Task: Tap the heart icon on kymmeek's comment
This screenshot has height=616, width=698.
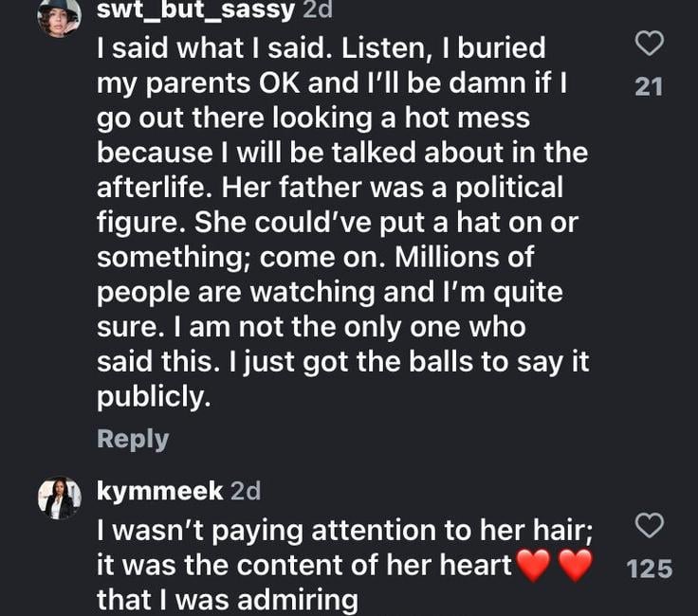Action: pyautogui.click(x=649, y=526)
